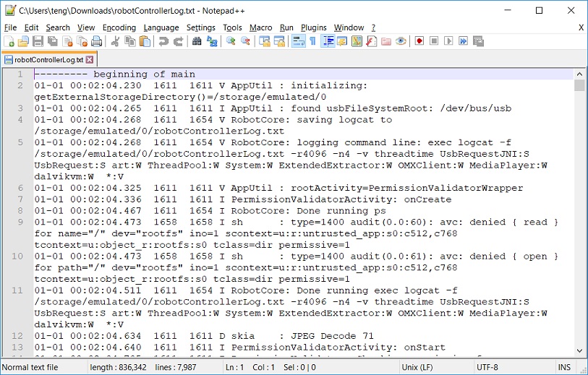Click the Print icon in toolbar

point(95,41)
